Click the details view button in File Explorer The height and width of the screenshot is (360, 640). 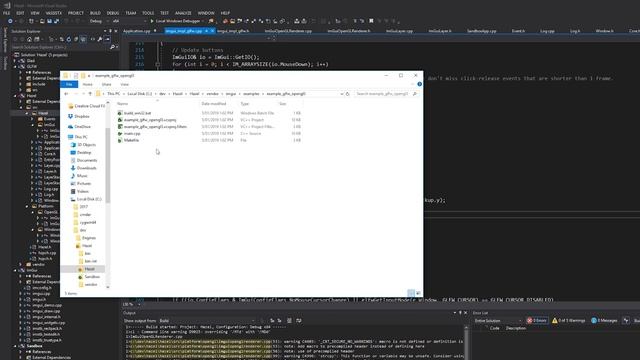(411, 293)
